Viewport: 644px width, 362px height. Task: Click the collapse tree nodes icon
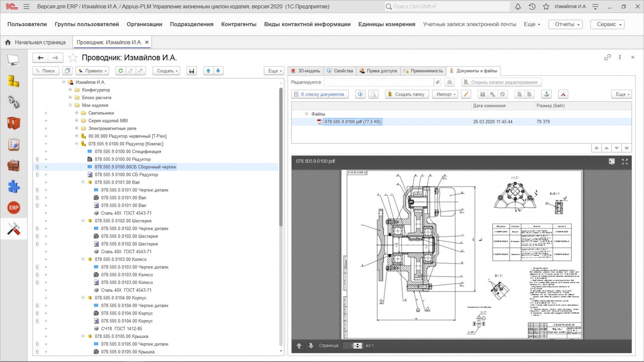coord(131,71)
